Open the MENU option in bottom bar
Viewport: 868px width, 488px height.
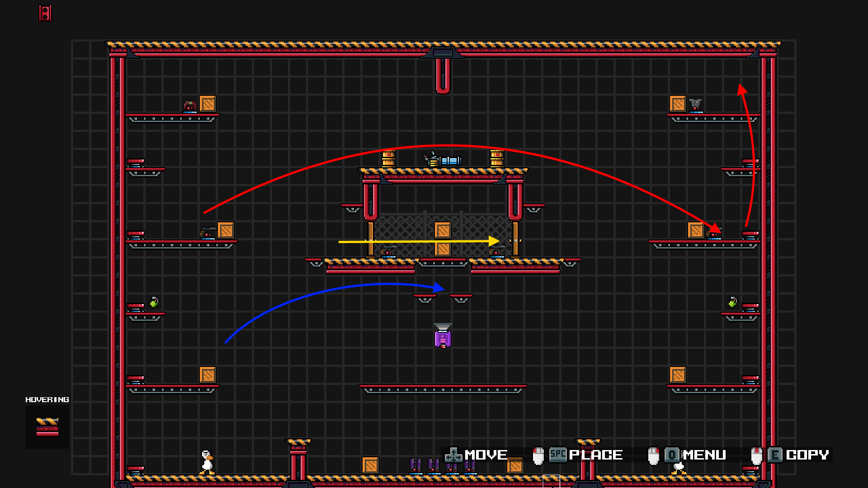point(704,455)
